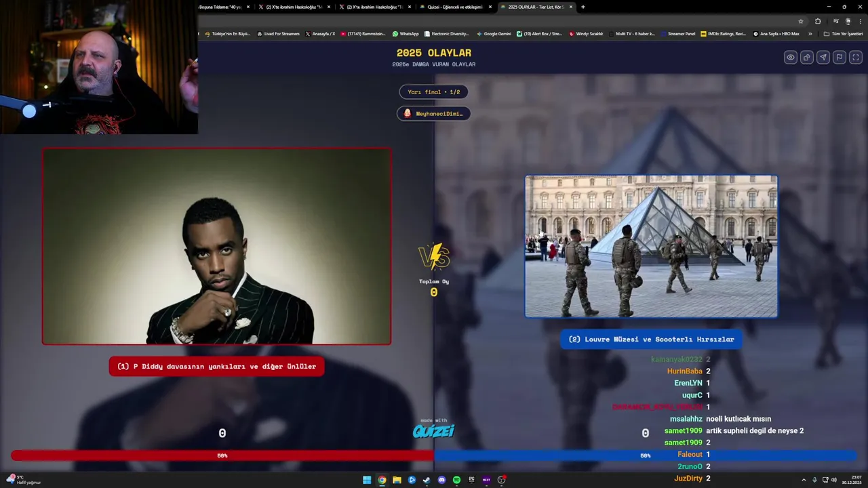The width and height of the screenshot is (868, 488).
Task: Open the Chrome profile avatar menu
Action: [848, 21]
